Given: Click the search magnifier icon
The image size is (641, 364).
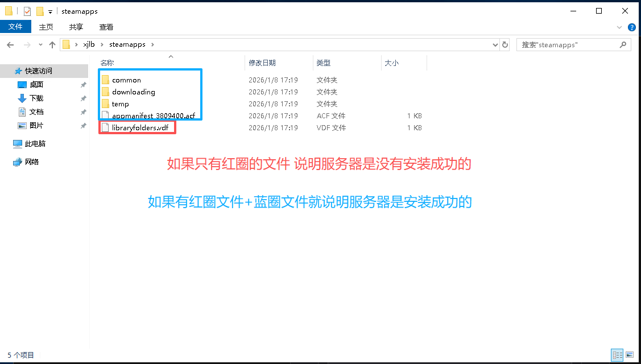Looking at the screenshot, I should (623, 44).
